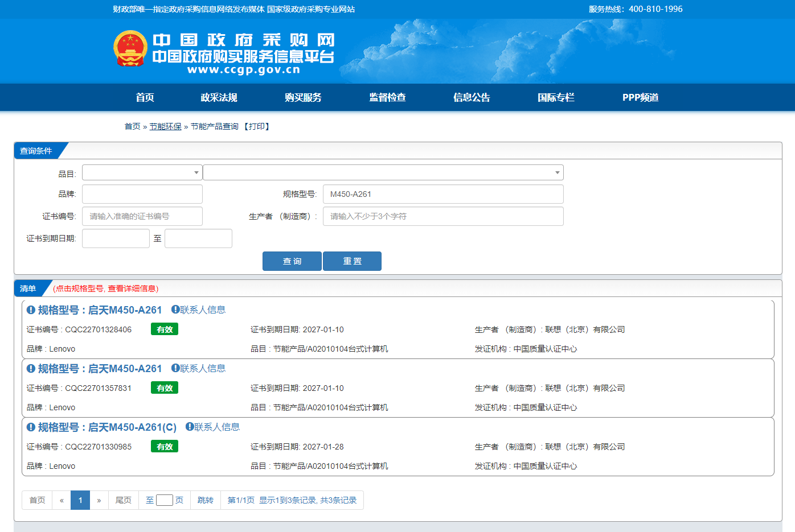
Task: Click www.ccgp.gov.cn site title banner
Action: click(x=243, y=70)
